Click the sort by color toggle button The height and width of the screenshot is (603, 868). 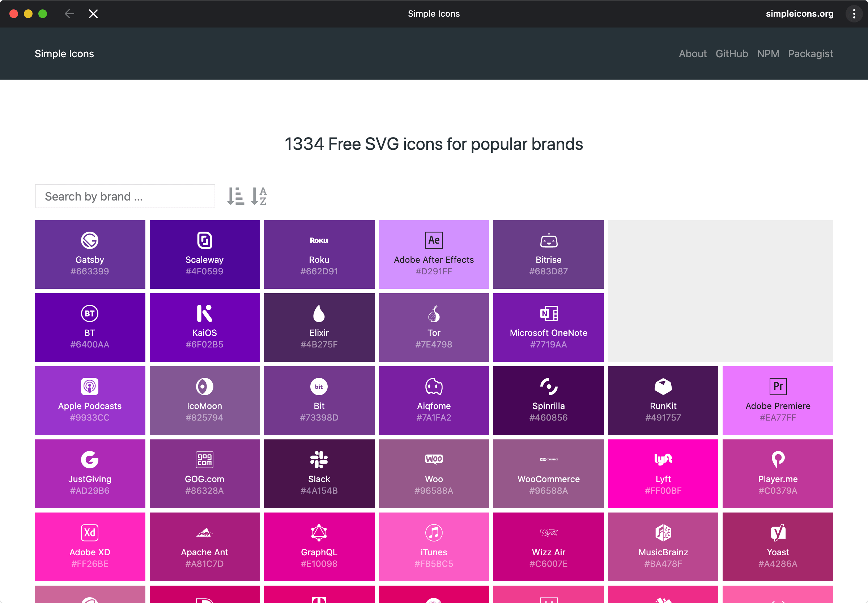pos(235,196)
